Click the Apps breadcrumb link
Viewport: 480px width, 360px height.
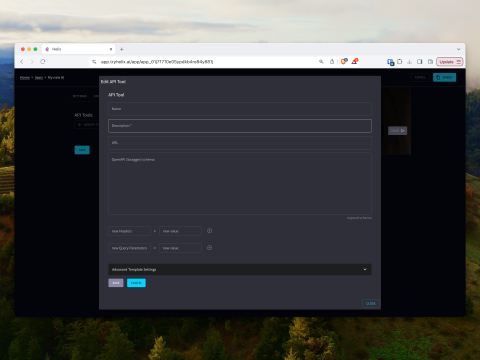(39, 77)
